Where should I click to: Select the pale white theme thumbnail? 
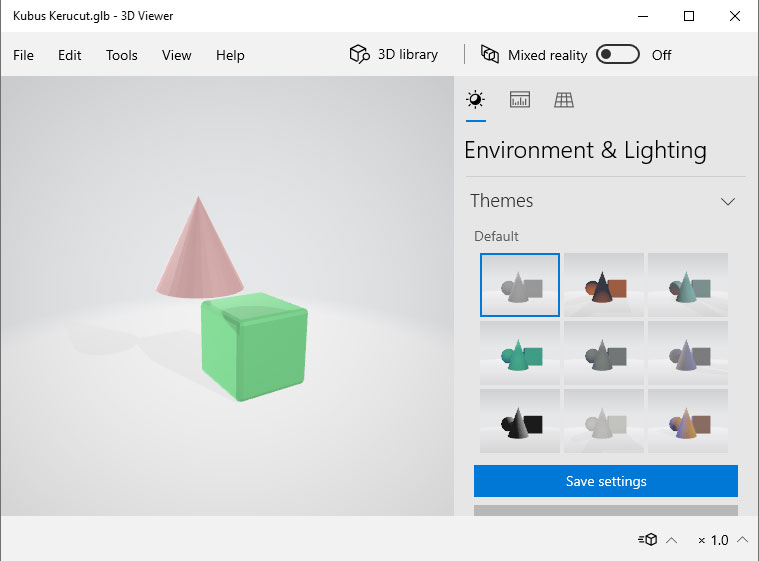click(x=604, y=421)
